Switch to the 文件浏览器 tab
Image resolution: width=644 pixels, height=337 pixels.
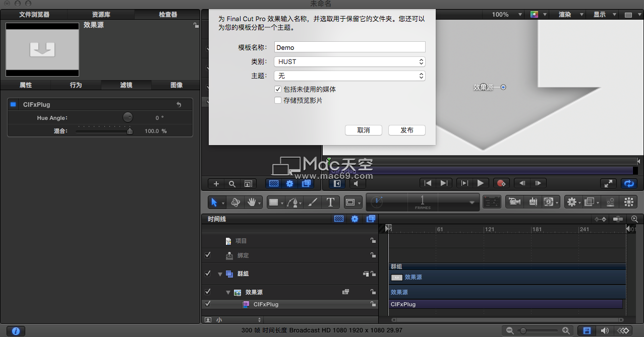34,15
